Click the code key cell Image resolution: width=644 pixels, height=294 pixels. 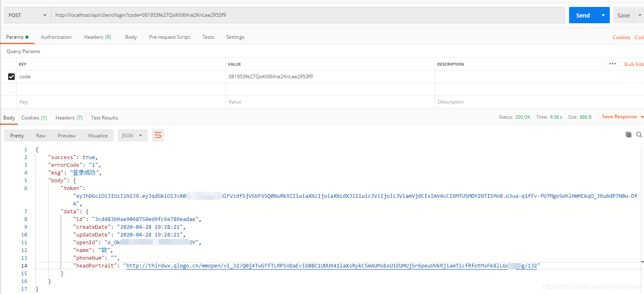coord(121,77)
